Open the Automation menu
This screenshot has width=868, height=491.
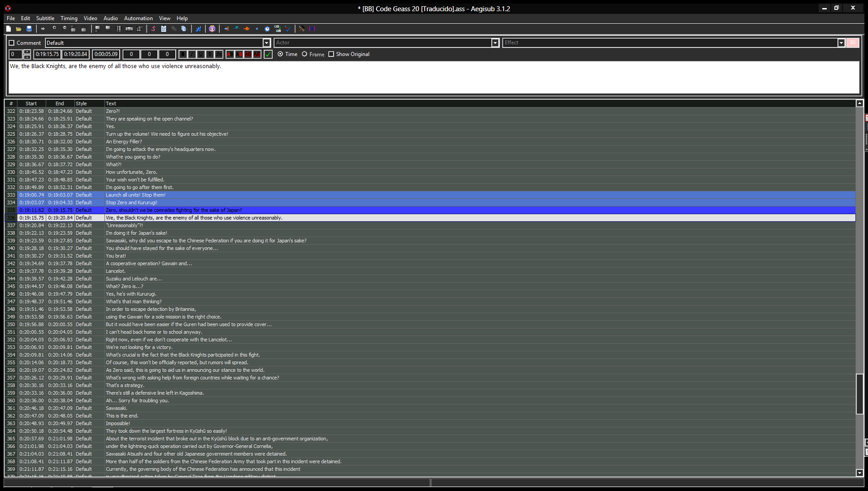138,18
